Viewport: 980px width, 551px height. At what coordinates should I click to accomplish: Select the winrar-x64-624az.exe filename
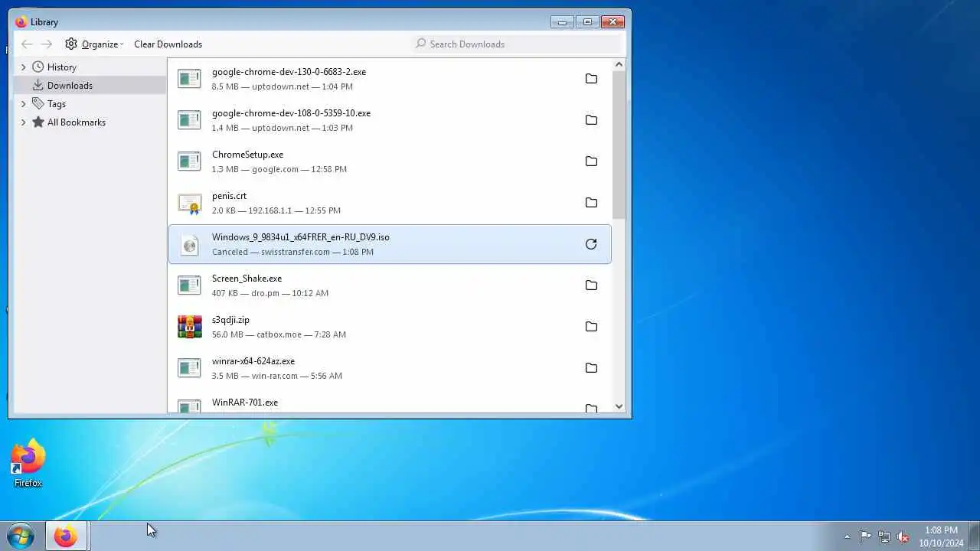click(x=253, y=361)
